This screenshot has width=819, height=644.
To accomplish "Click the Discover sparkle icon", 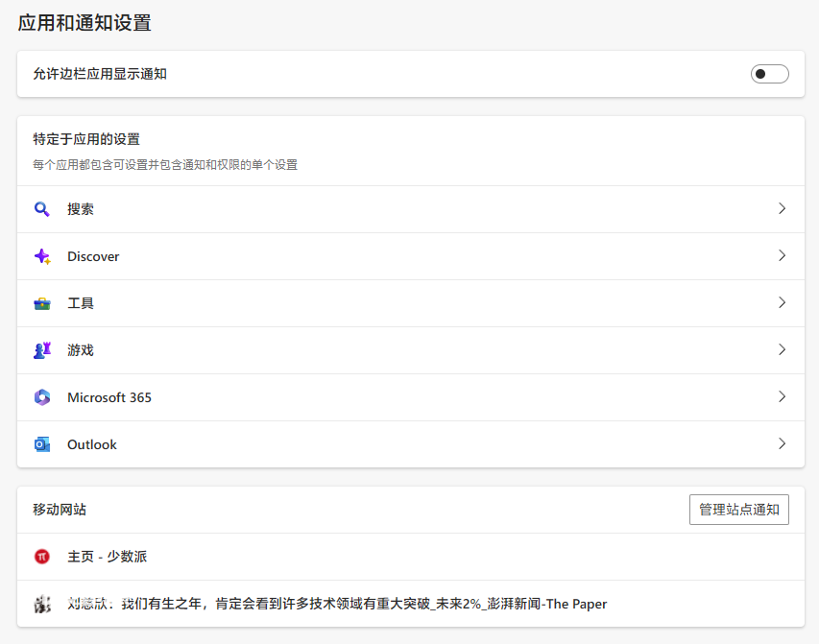I will (42, 256).
